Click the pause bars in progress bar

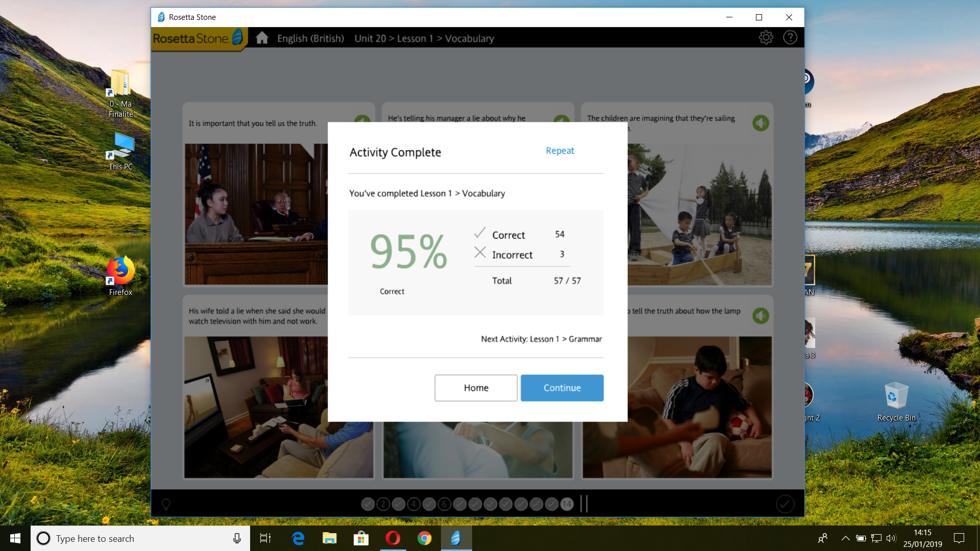[x=584, y=504]
